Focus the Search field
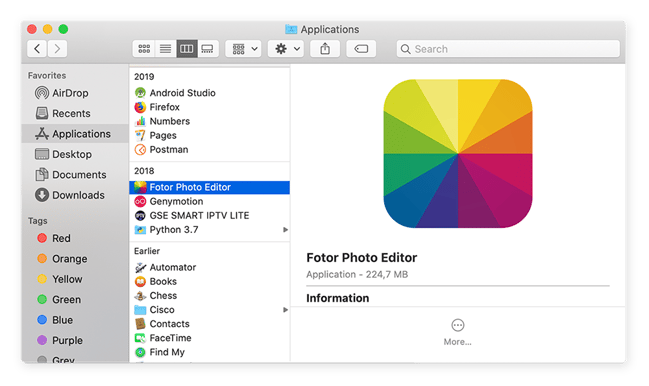 click(508, 49)
